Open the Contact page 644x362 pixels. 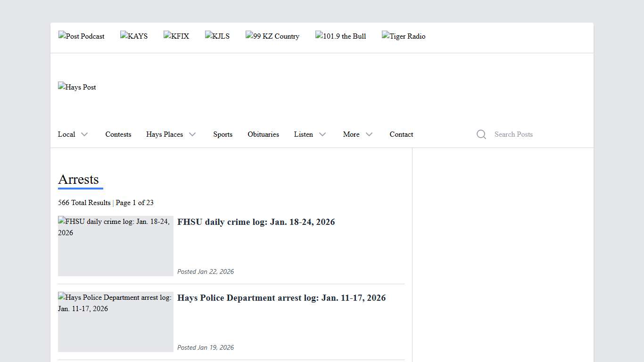click(x=401, y=134)
